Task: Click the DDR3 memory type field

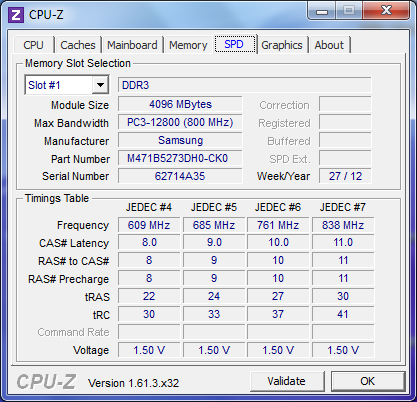Action: pyautogui.click(x=244, y=85)
